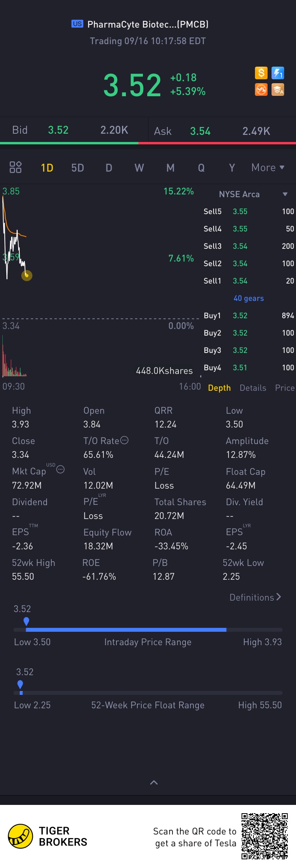Screen dimensions: 296x868
Task: Switch to the M monthly chart tab
Action: click(x=170, y=168)
